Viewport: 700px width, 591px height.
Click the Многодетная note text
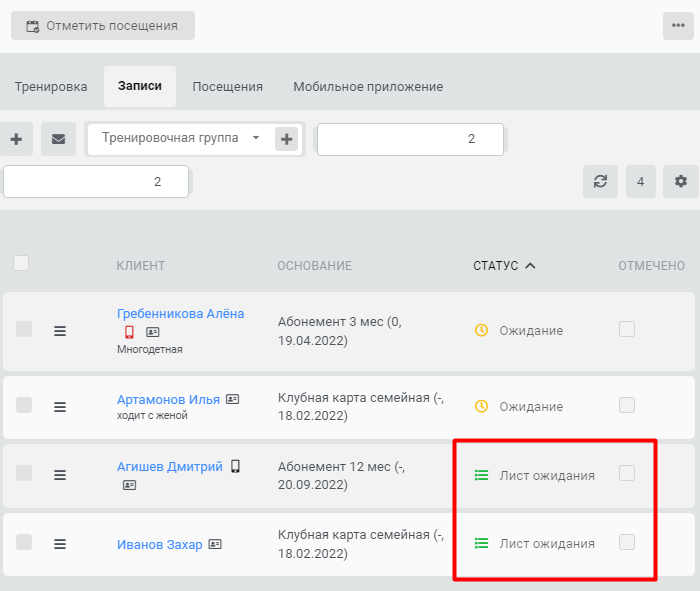coord(150,349)
